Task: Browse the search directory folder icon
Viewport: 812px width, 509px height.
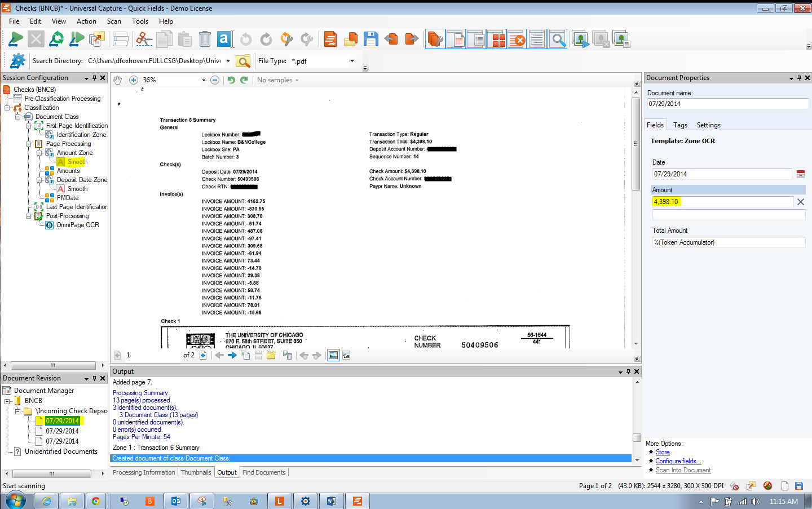Action: tap(243, 61)
